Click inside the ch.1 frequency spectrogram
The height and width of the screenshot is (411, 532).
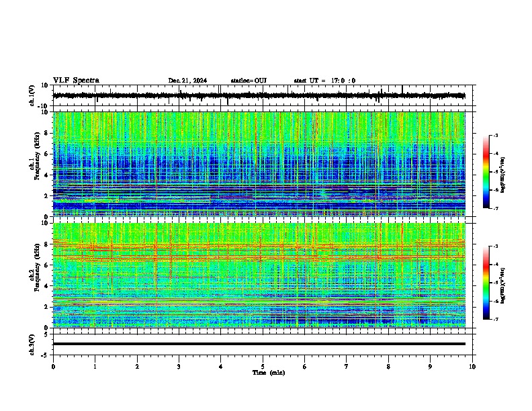click(259, 164)
